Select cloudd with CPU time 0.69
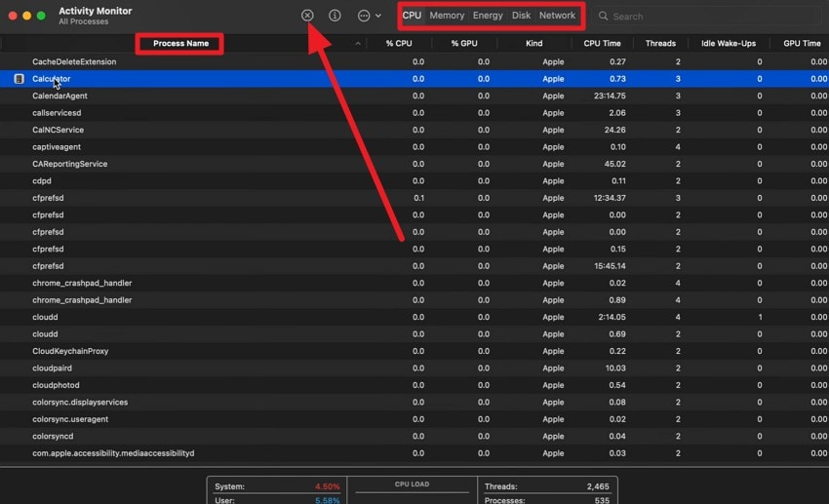This screenshot has height=504, width=829. [414, 333]
